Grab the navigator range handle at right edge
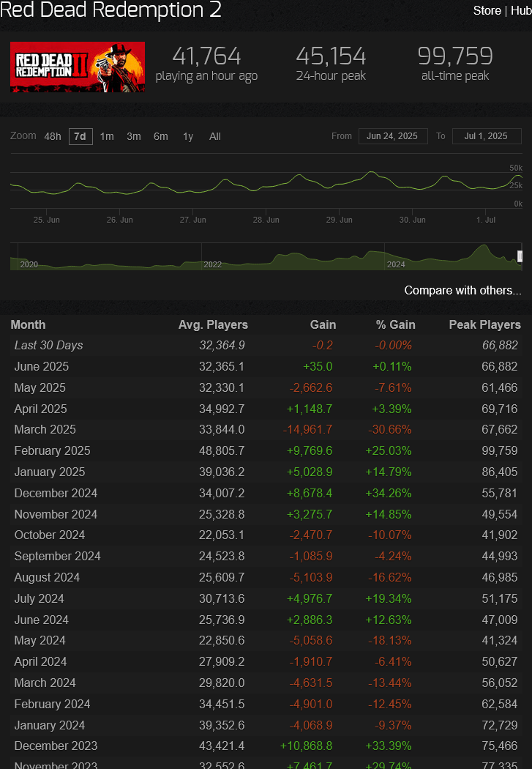The height and width of the screenshot is (769, 532). pos(520,256)
